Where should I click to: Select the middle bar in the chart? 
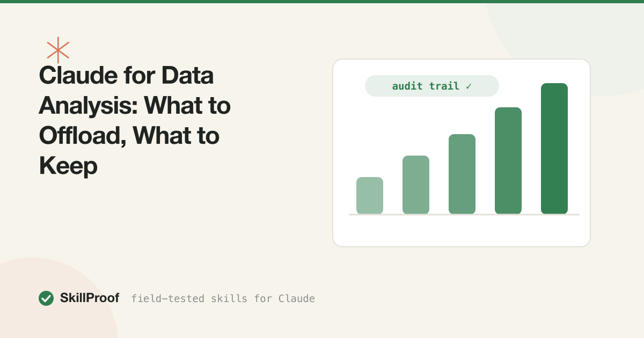click(x=462, y=174)
